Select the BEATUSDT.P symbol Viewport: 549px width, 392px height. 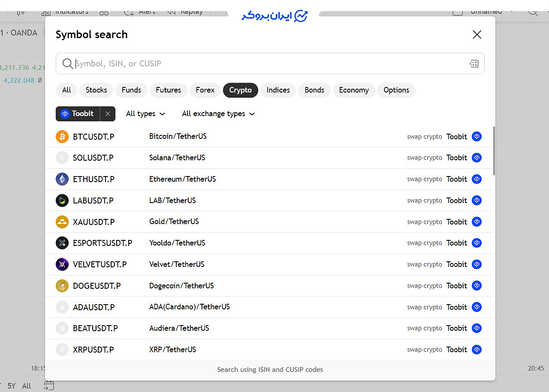click(95, 328)
